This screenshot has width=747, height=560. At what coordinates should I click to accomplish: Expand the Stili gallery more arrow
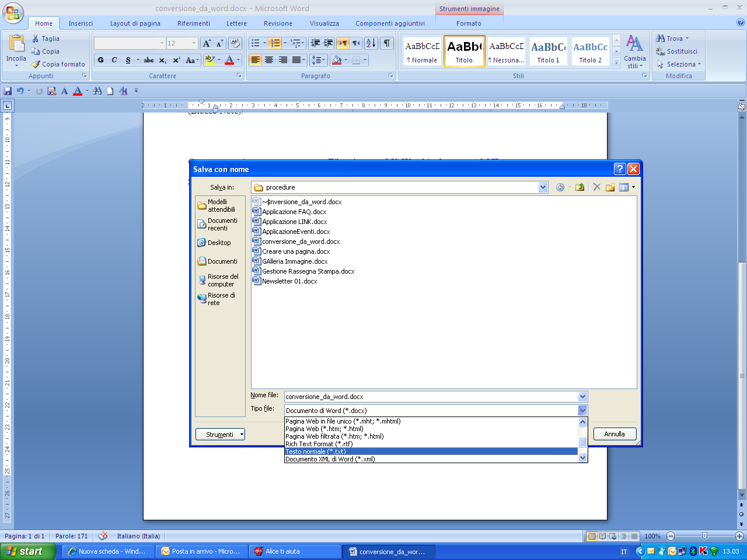616,63
